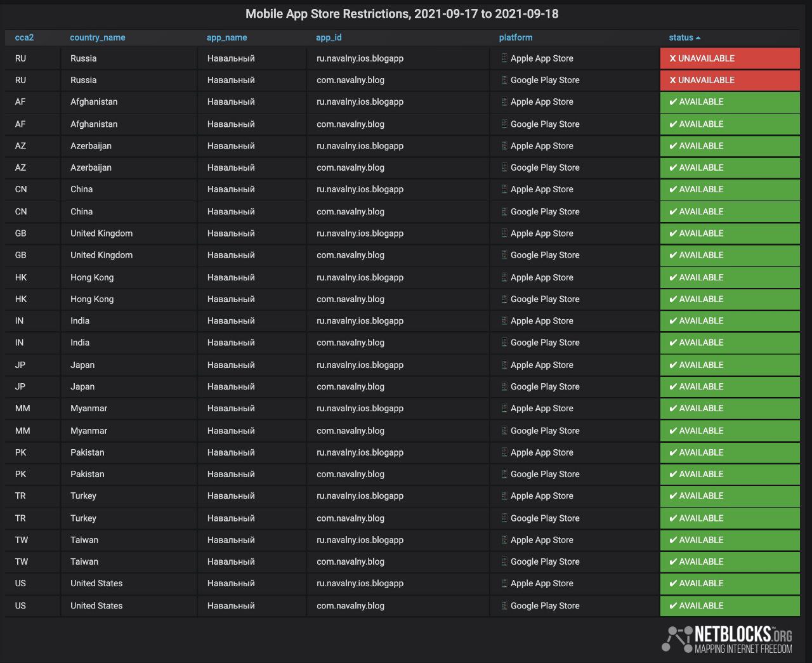Click AVAILABLE status for Hong Kong's Google Play Store
Image resolution: width=812 pixels, height=663 pixels.
click(730, 299)
